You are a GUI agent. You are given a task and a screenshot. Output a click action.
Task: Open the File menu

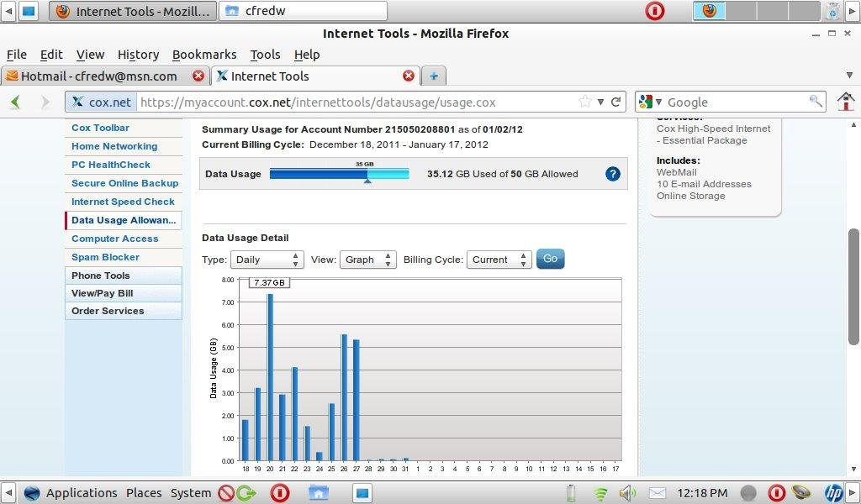click(17, 55)
